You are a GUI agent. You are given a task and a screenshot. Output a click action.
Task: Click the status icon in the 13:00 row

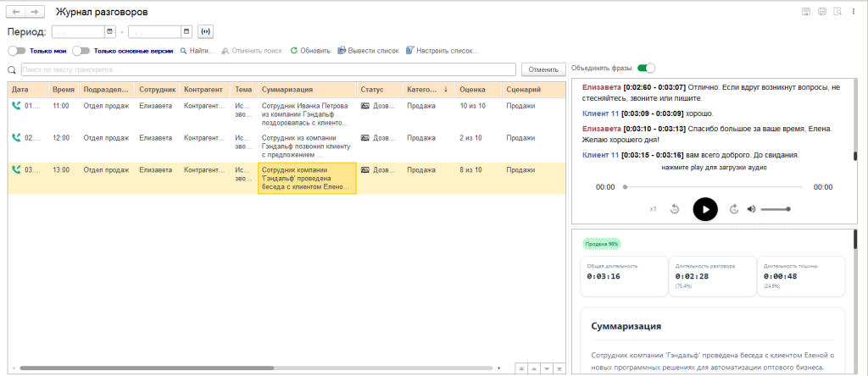tap(364, 169)
